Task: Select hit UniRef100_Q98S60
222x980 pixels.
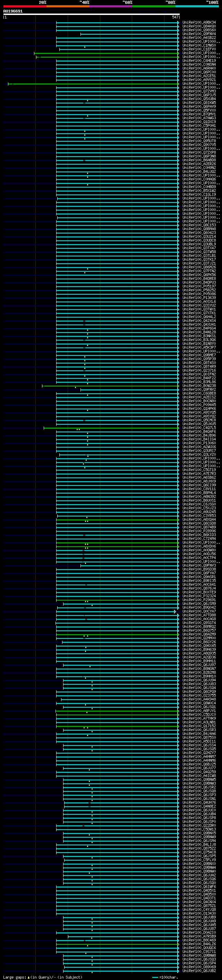Action: 199,30
